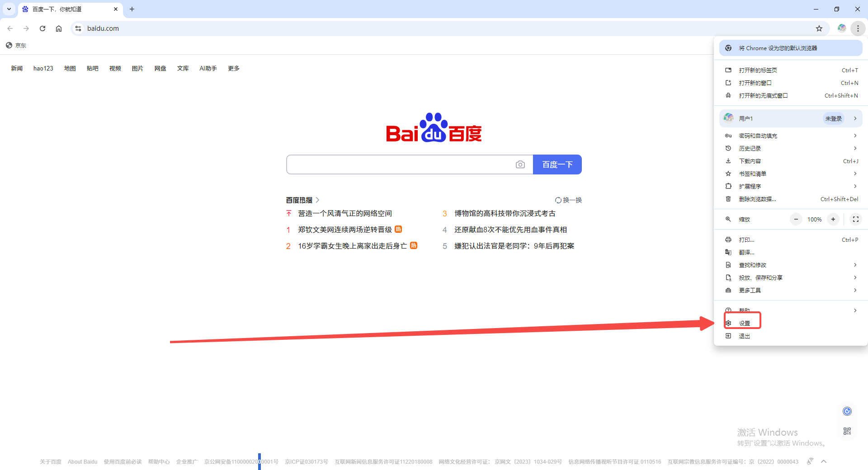The width and height of the screenshot is (868, 470).
Task: Click the camera icon for image search
Action: coord(520,164)
